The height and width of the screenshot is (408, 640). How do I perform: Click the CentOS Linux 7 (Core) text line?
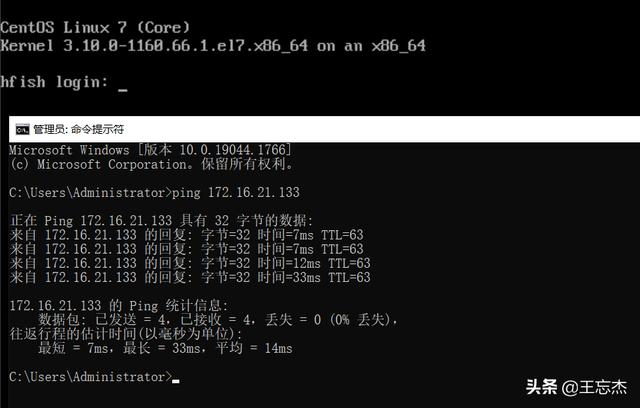point(95,27)
